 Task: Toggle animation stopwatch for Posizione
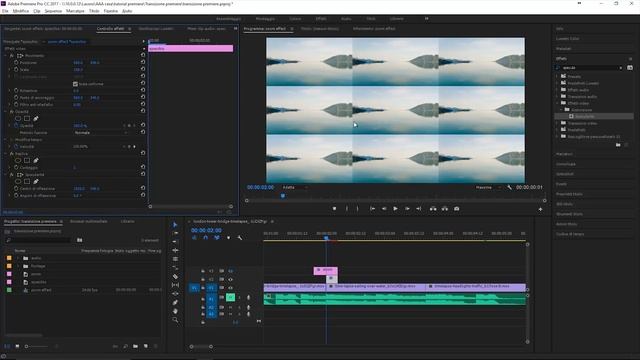pos(16,62)
